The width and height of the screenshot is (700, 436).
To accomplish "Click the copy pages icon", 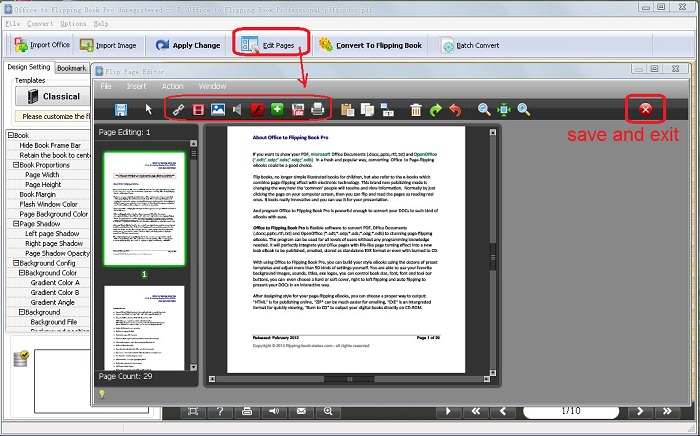I will pyautogui.click(x=367, y=110).
